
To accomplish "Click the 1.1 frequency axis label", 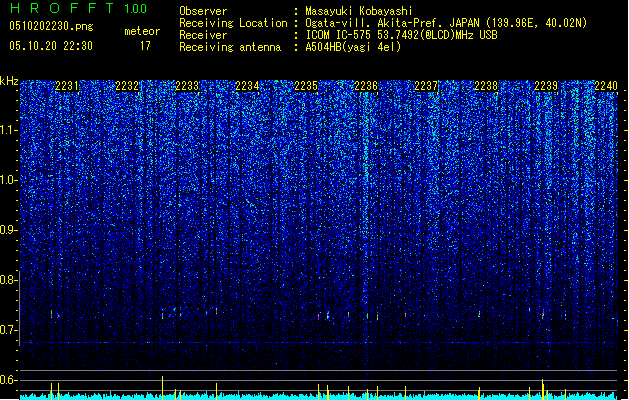I will point(9,130).
